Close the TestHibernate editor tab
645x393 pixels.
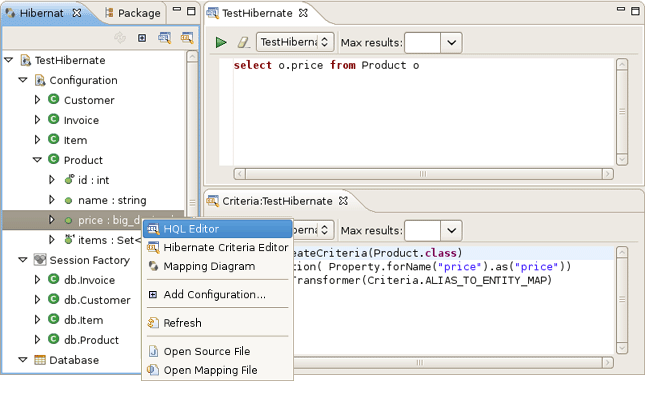point(303,13)
